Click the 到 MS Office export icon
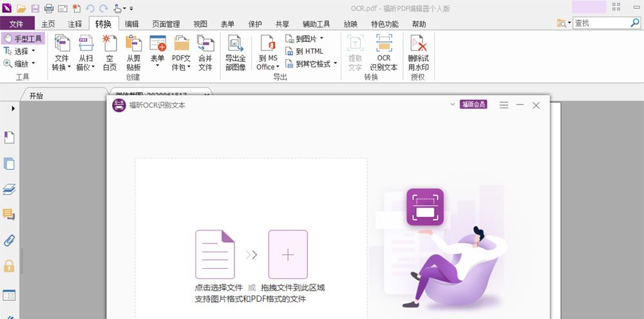Viewport: 644px width, 319px height. pyautogui.click(x=268, y=43)
